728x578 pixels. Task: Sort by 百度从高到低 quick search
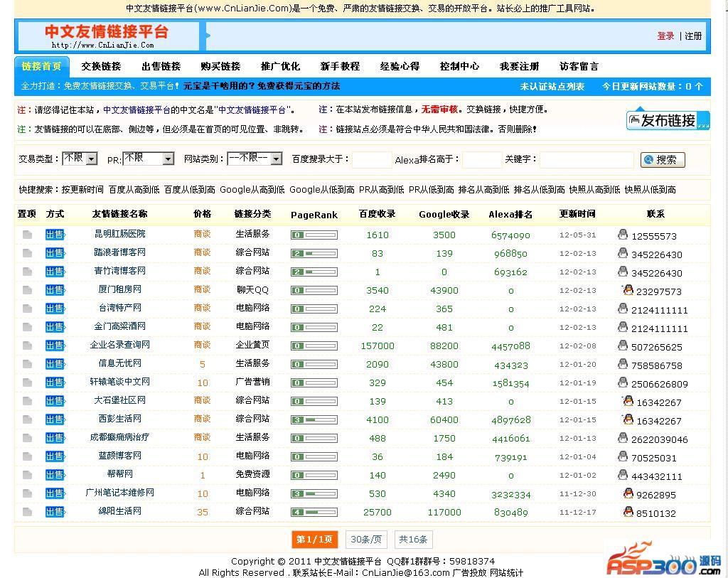(134, 190)
